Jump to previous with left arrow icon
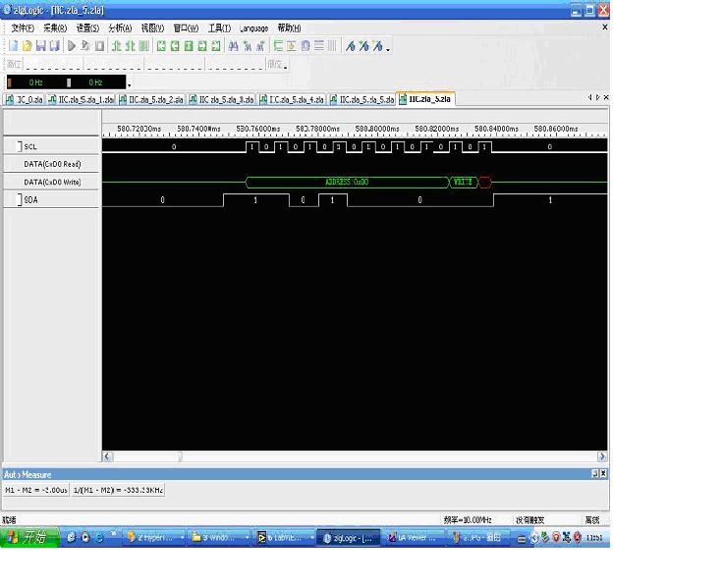The image size is (723, 588). pos(175,46)
